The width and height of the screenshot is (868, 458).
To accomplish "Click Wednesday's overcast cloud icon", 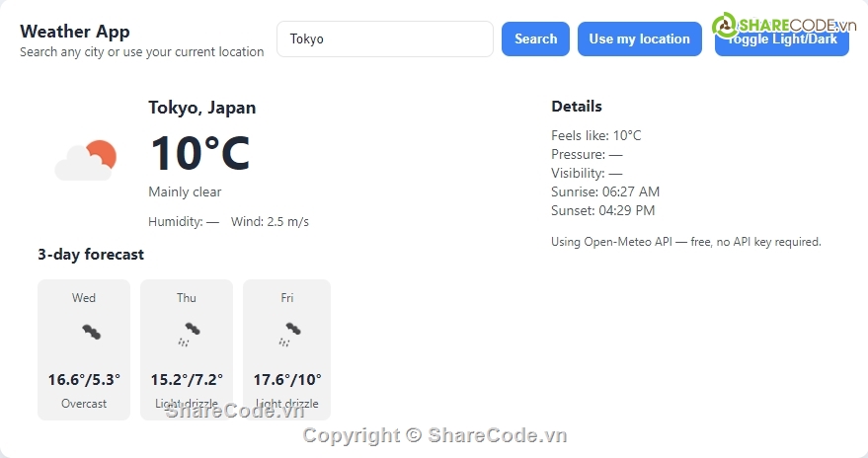I will click(x=90, y=332).
